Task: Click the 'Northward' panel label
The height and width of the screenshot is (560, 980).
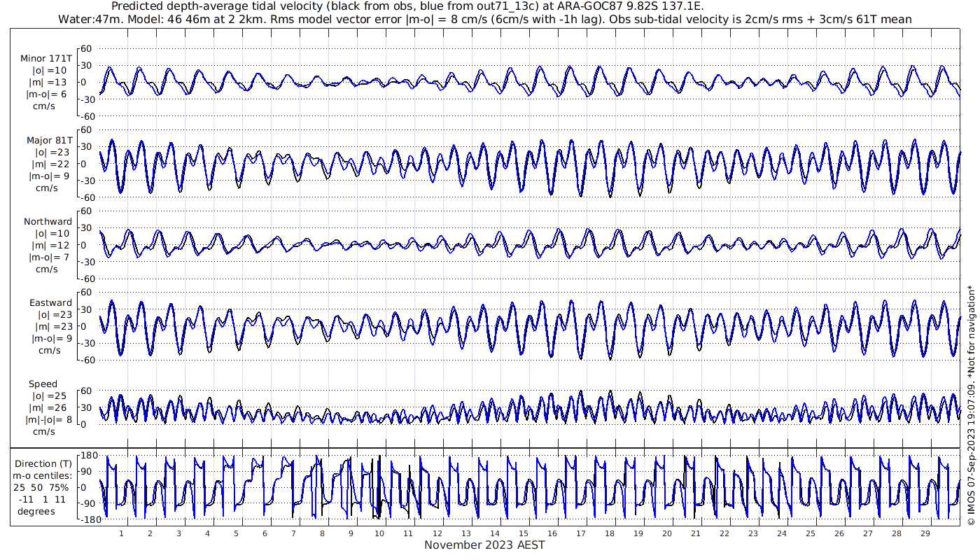Action: (48, 221)
